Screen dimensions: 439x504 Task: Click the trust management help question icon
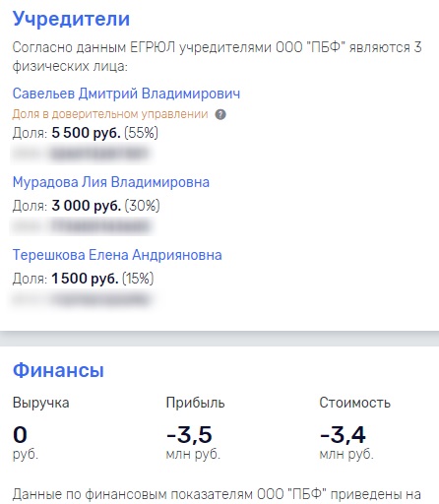[x=220, y=114]
